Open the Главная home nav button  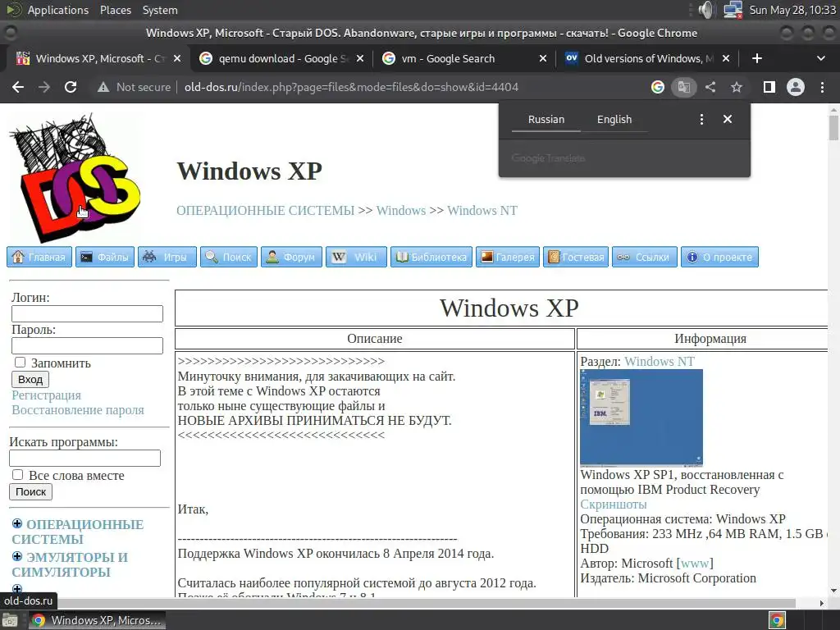point(39,257)
